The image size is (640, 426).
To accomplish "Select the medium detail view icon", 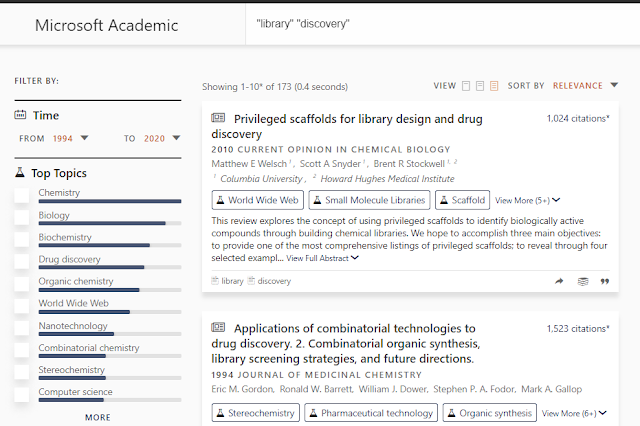I will 480,86.
